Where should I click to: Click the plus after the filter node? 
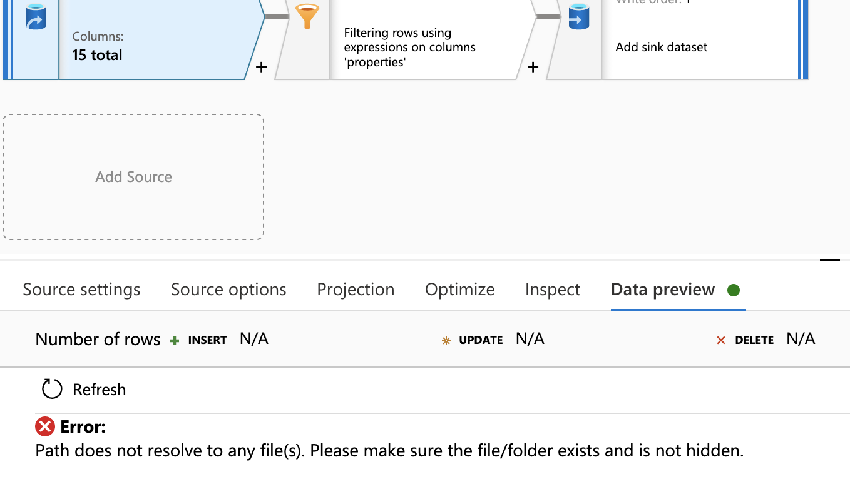(x=533, y=67)
